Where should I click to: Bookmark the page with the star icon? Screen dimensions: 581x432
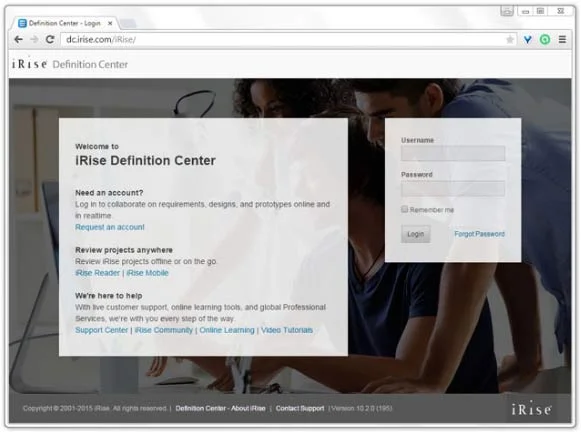[510, 39]
